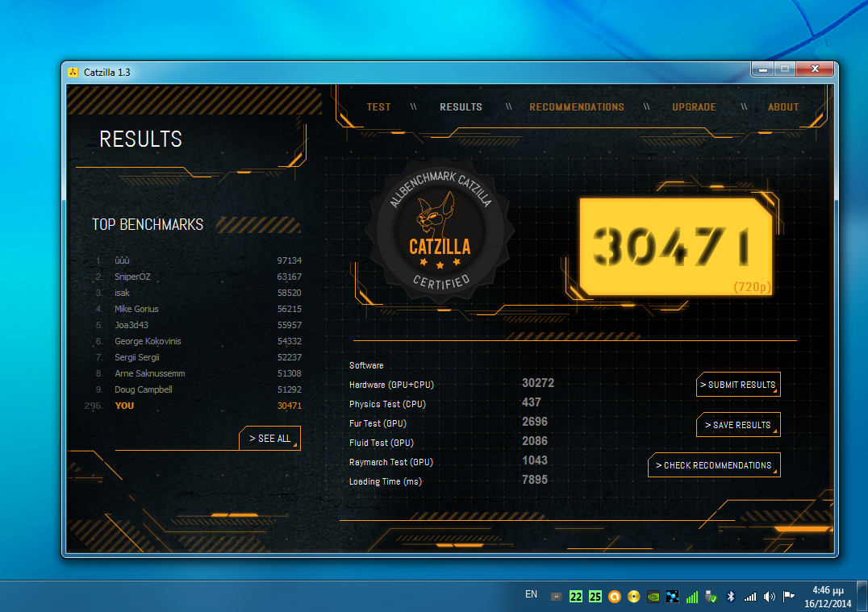This screenshot has width=868, height=612.
Task: Click the gold disc tray icon
Action: coord(634,597)
